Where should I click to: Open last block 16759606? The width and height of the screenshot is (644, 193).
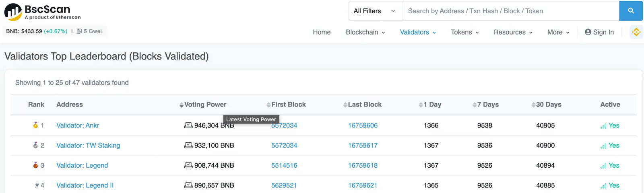tap(363, 125)
